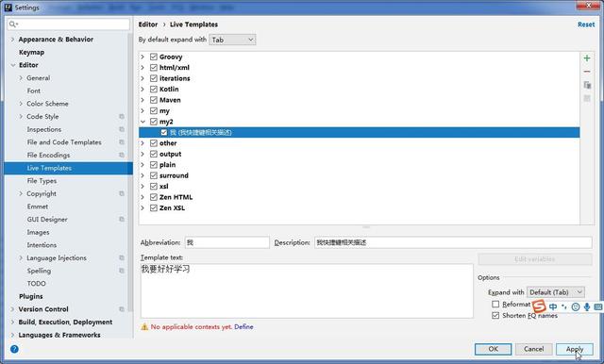Activate Sogou voice input microphone
Screen dimensions: 604x364
[587, 306]
